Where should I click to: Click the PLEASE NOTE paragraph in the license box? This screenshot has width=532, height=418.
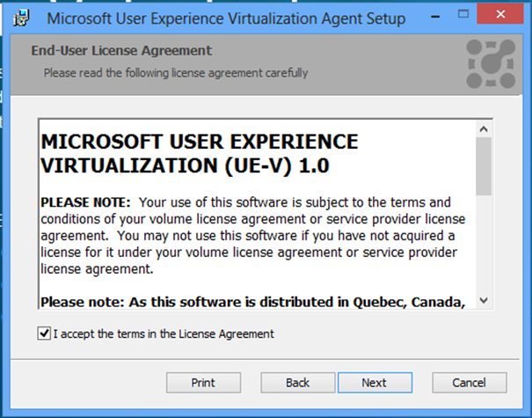coord(252,236)
